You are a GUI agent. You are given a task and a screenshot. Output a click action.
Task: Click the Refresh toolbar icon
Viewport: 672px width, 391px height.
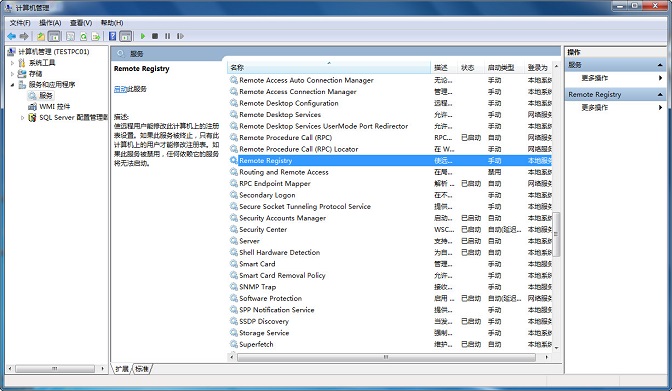[x=83, y=36]
